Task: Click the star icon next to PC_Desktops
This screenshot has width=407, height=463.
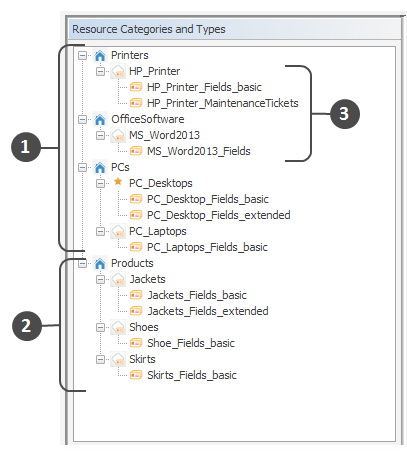Action: 118,182
